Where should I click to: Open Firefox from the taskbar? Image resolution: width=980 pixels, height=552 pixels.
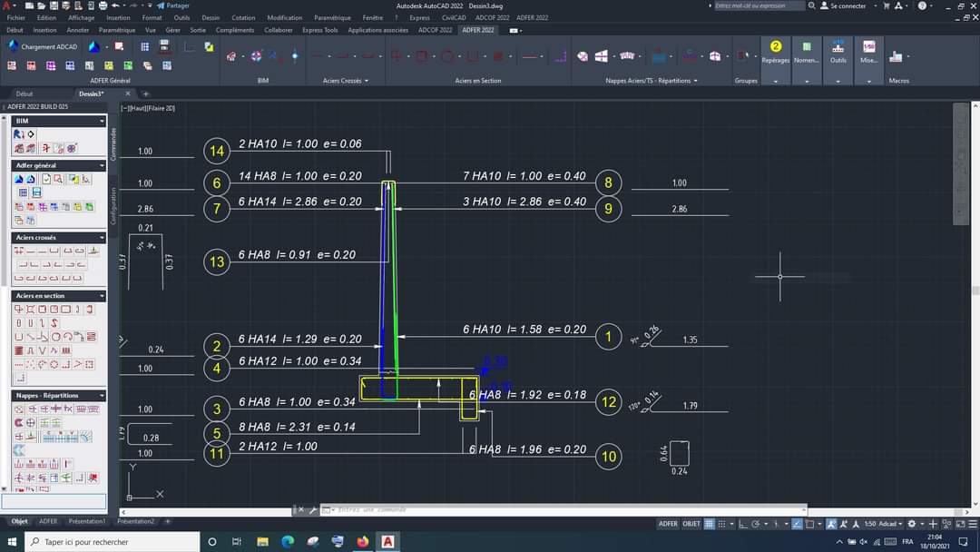click(362, 541)
